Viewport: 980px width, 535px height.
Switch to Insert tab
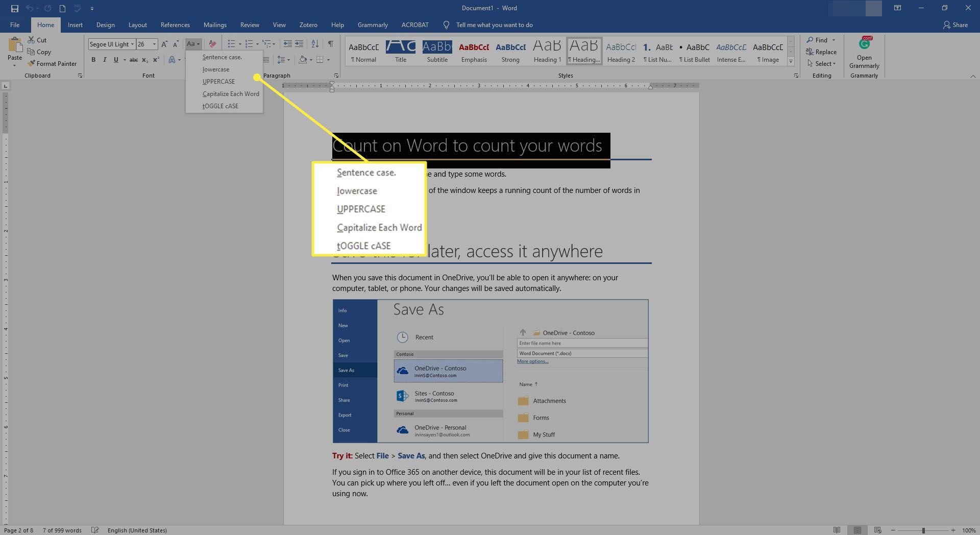[75, 25]
